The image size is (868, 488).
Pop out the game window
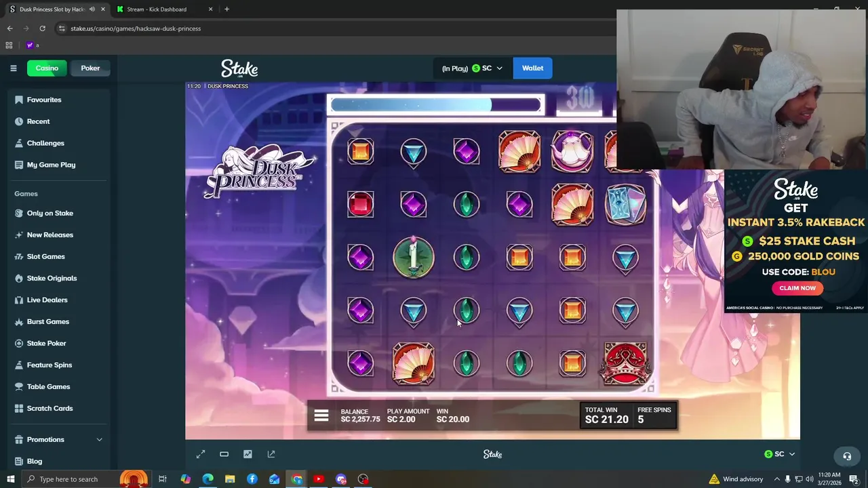click(x=271, y=454)
